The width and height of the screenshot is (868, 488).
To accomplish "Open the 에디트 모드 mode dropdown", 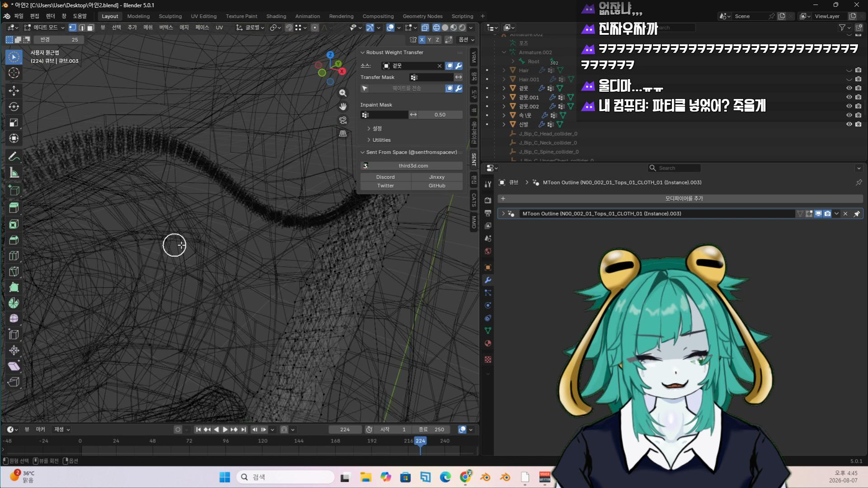I will pos(44,28).
